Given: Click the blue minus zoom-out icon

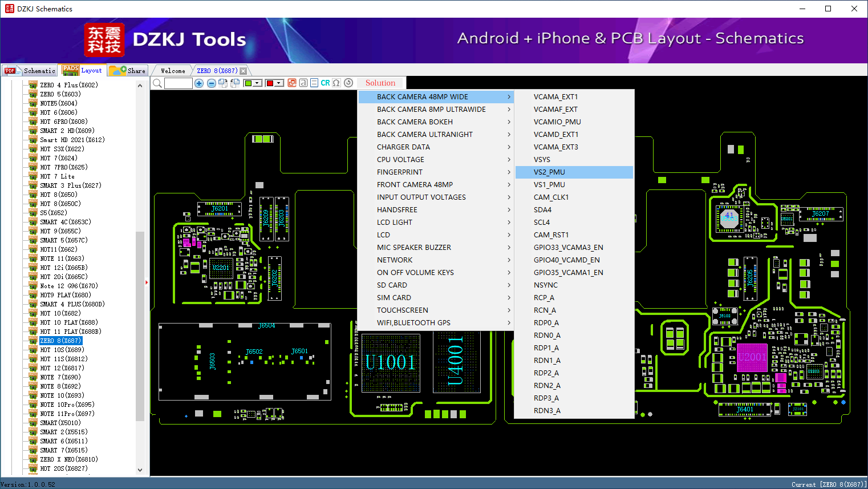Looking at the screenshot, I should (x=211, y=83).
